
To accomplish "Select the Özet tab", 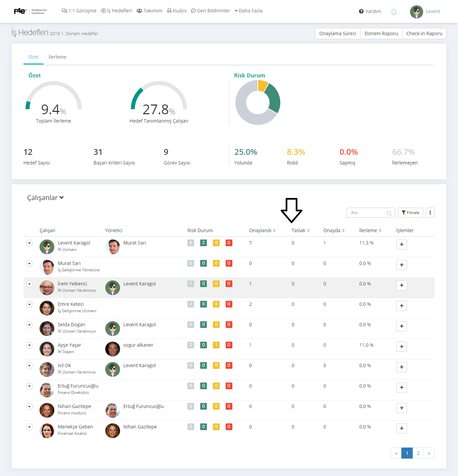I will point(34,57).
